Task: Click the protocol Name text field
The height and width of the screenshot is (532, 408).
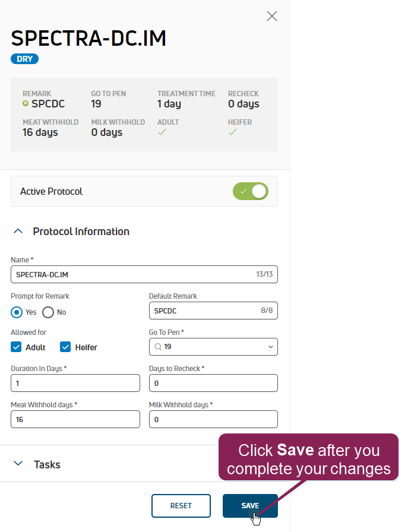Action: (x=131, y=274)
